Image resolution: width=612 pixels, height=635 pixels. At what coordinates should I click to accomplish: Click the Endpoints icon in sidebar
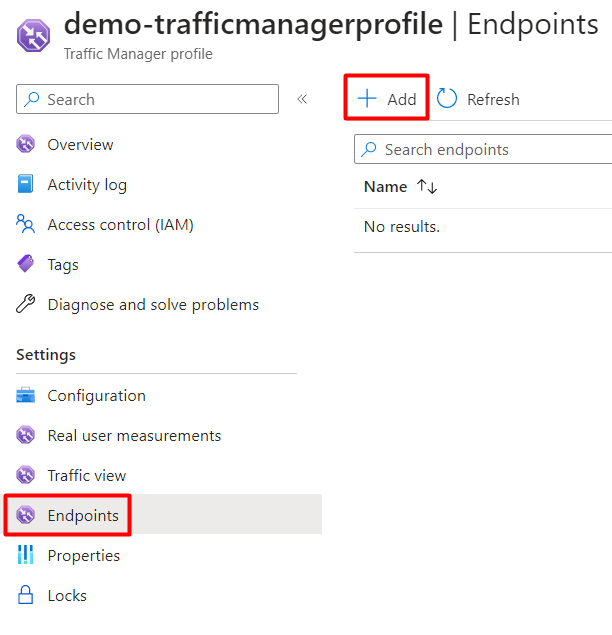(26, 515)
